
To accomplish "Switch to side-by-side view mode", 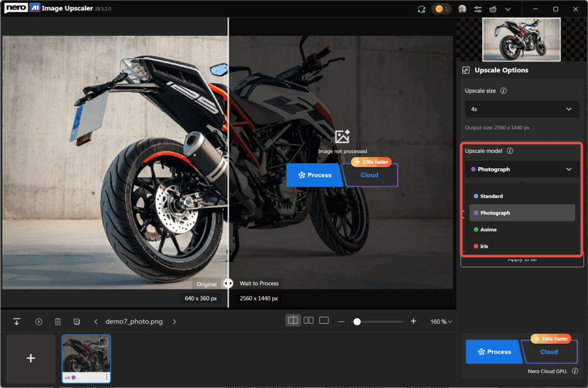I will click(308, 321).
